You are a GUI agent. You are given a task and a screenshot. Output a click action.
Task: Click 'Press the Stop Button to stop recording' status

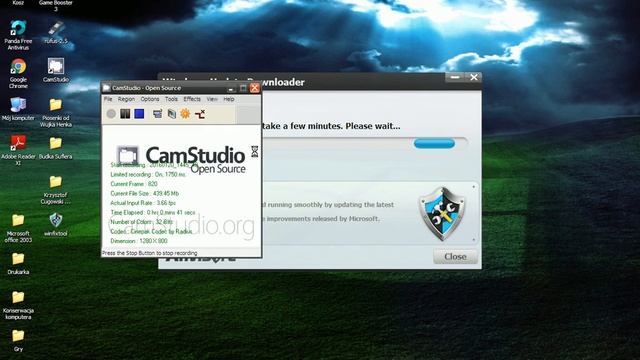(149, 253)
